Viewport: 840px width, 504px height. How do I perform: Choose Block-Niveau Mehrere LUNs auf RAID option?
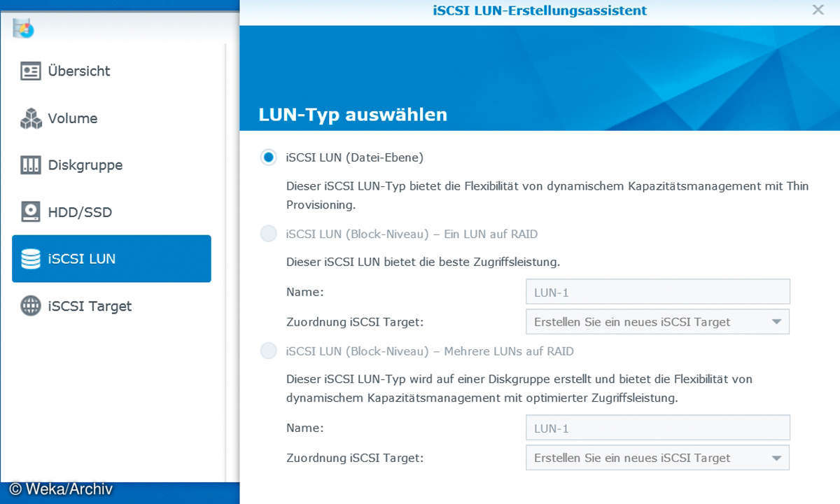268,351
